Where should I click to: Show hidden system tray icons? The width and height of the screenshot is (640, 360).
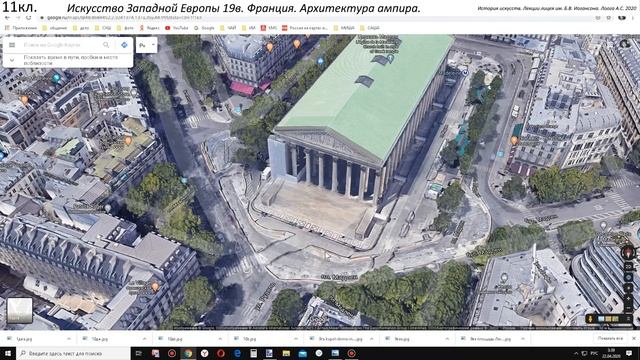pyautogui.click(x=576, y=353)
